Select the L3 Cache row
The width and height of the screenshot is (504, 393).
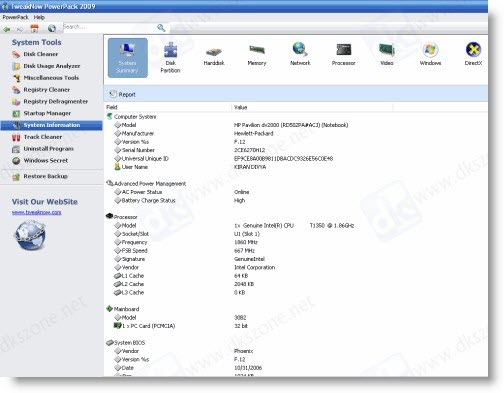click(296, 292)
